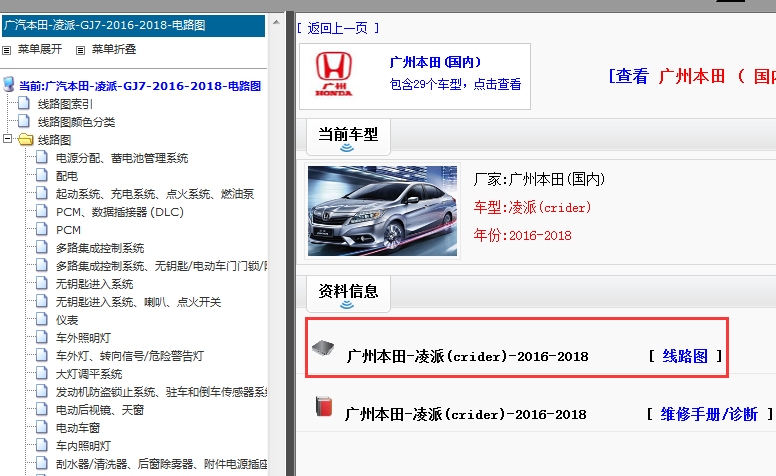Open 无钥匙进入系统、喇叭、点火开关
The height and width of the screenshot is (476, 776).
click(138, 302)
